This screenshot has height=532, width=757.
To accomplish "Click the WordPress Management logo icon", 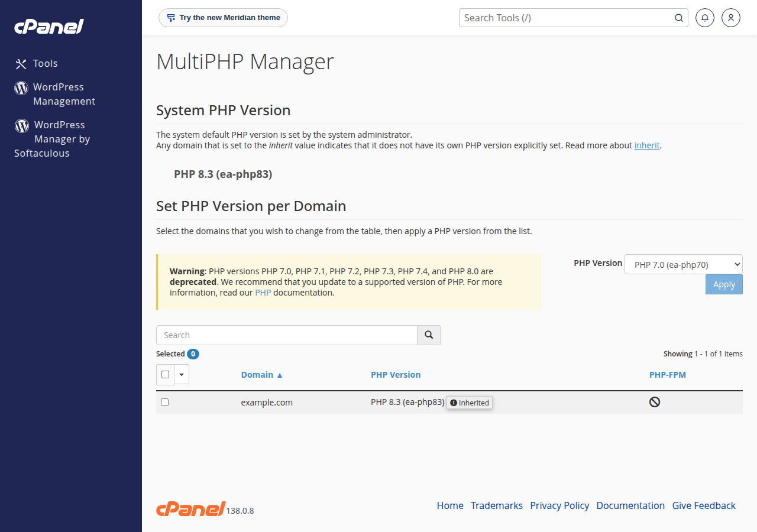I will (x=21, y=88).
